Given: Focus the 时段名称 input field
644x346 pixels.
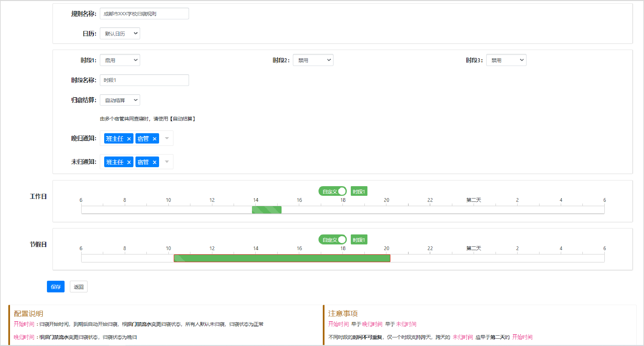Looking at the screenshot, I should tap(144, 80).
